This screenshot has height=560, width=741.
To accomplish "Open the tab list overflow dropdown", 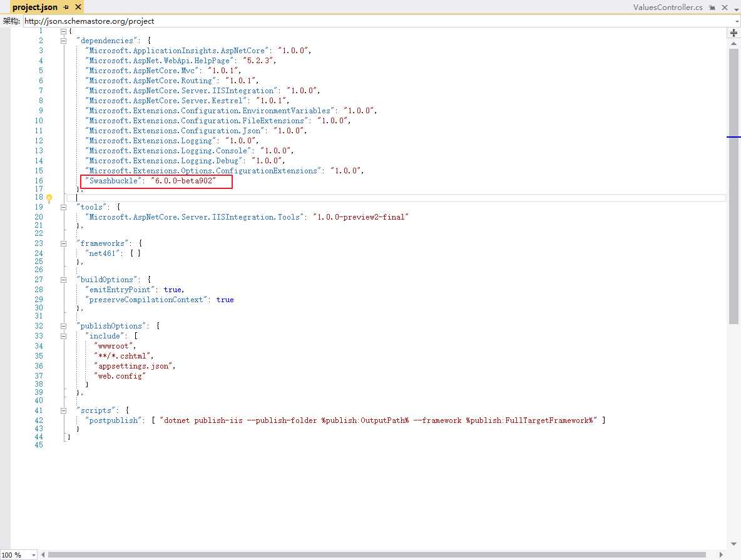I will [x=736, y=8].
